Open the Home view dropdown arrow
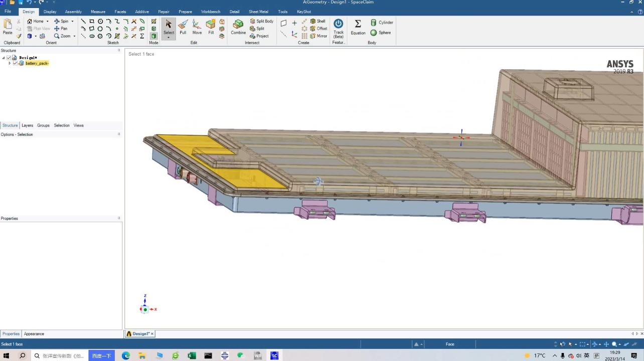644x361 pixels. (x=48, y=22)
